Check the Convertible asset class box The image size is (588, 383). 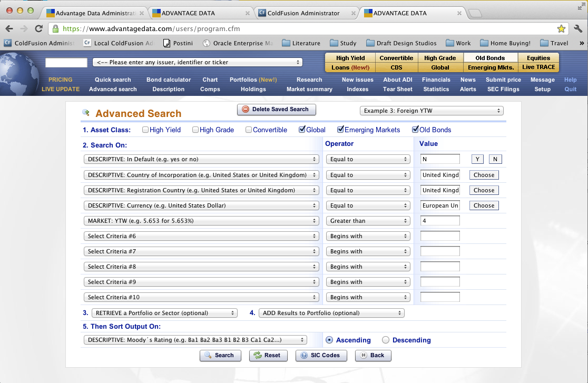click(x=249, y=130)
